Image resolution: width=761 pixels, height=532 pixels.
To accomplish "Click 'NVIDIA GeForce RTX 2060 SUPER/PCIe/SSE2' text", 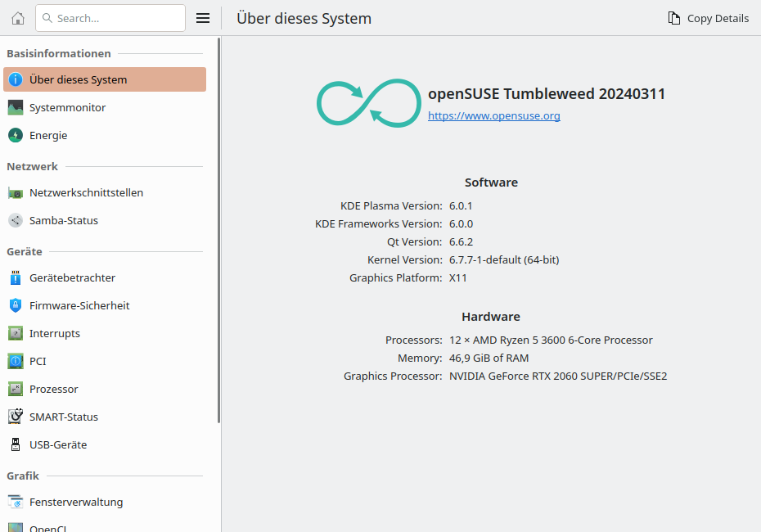I will tap(558, 376).
